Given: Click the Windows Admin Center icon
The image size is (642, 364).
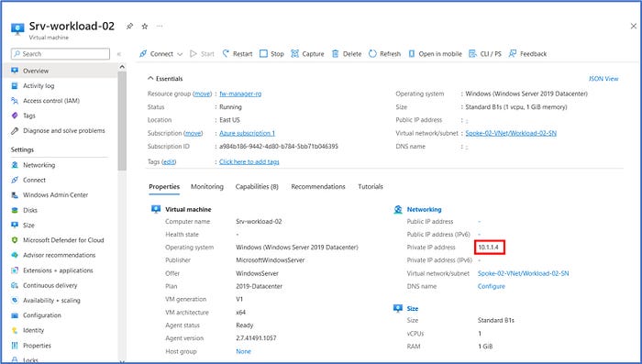Looking at the screenshot, I should [15, 195].
